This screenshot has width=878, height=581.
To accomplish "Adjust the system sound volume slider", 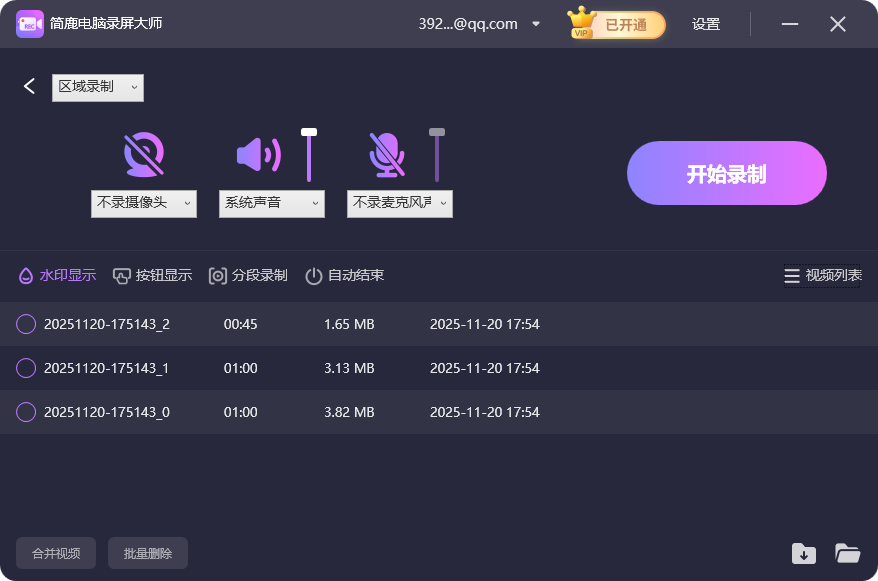I will (310, 129).
